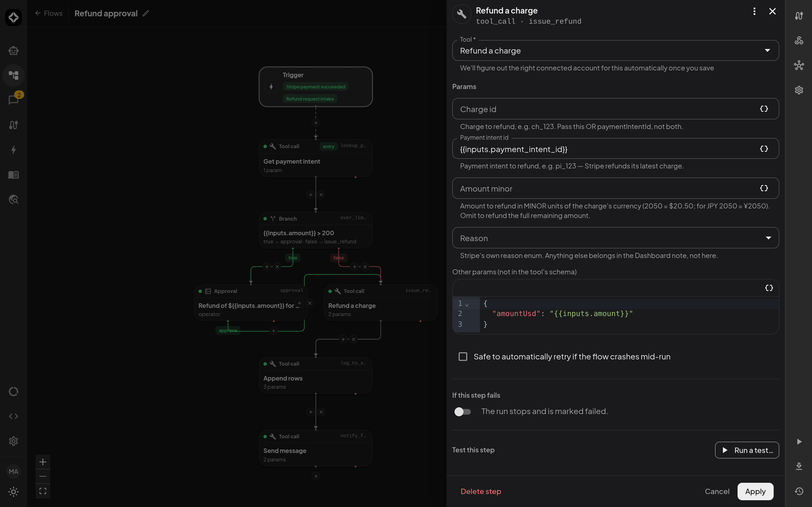Click the Payment intent id input field
Image resolution: width=812 pixels, height=507 pixels.
pos(615,149)
